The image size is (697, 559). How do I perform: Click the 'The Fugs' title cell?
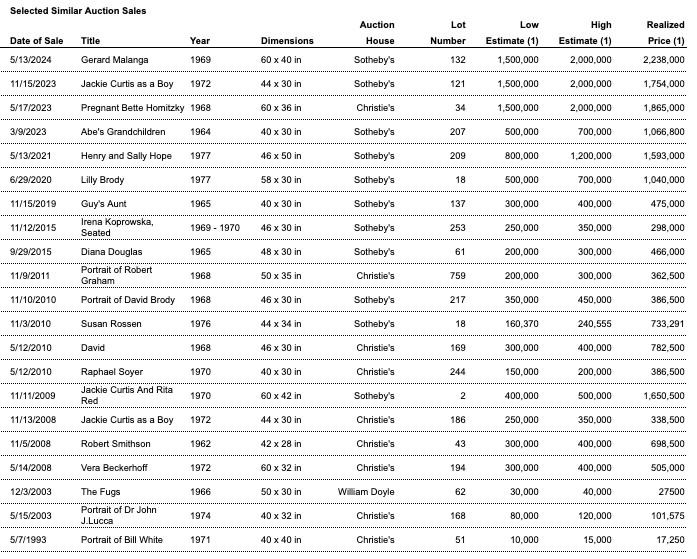[x=102, y=492]
